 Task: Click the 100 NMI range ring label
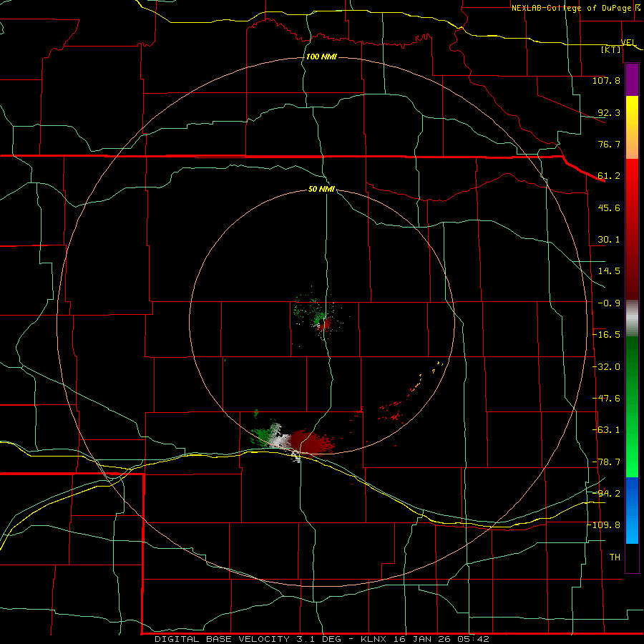pos(321,57)
